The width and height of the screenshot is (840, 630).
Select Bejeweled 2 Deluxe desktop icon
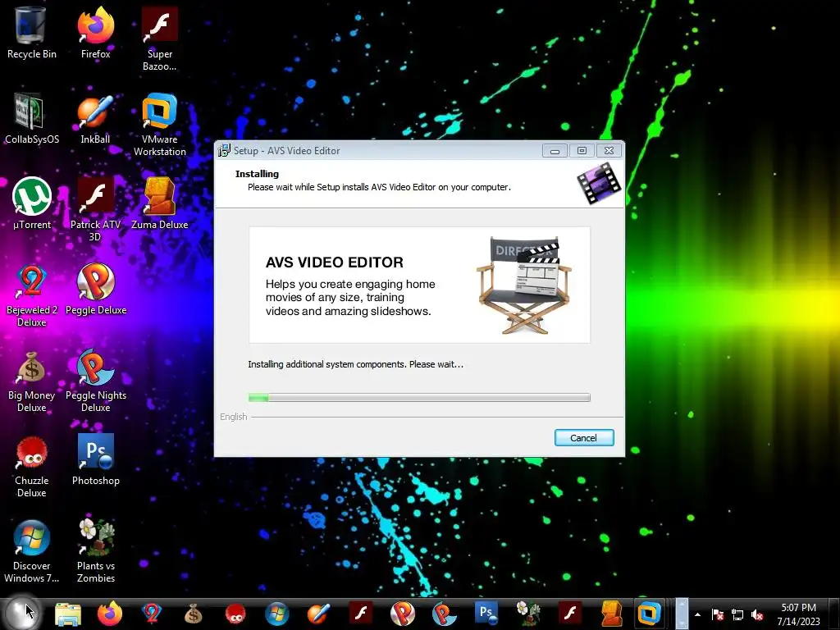pos(32,295)
